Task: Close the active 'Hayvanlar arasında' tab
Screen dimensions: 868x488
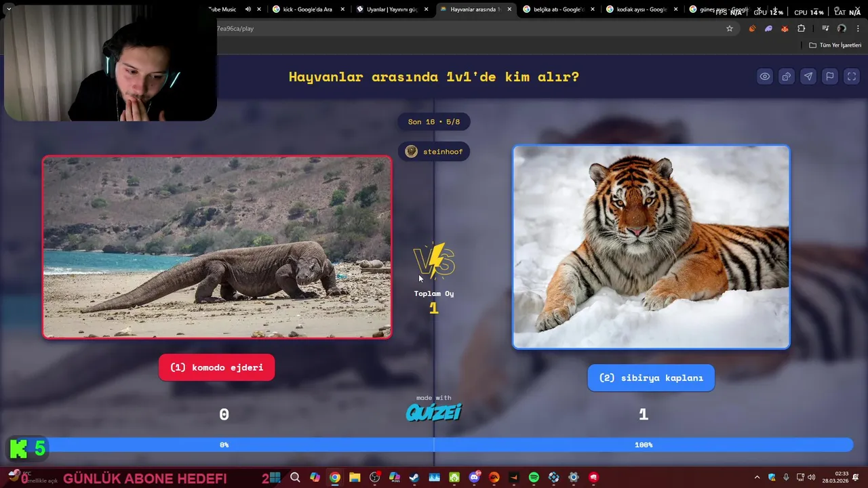Action: click(x=509, y=9)
